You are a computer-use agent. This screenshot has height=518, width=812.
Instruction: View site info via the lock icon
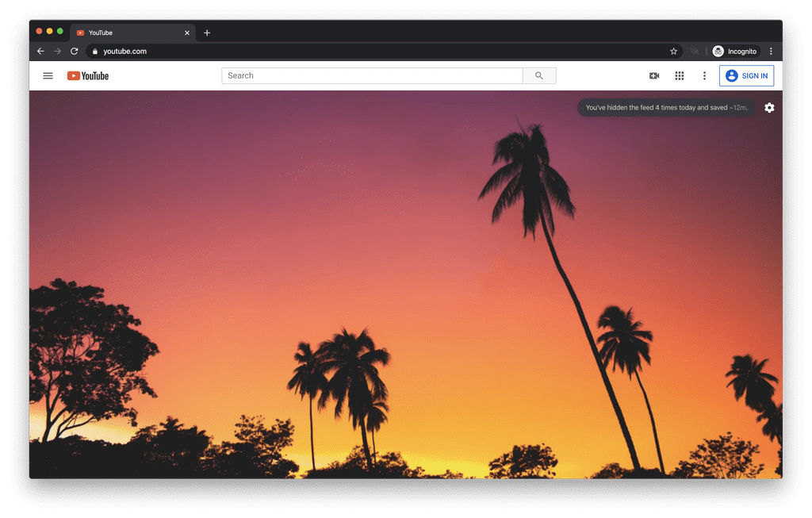click(x=95, y=52)
